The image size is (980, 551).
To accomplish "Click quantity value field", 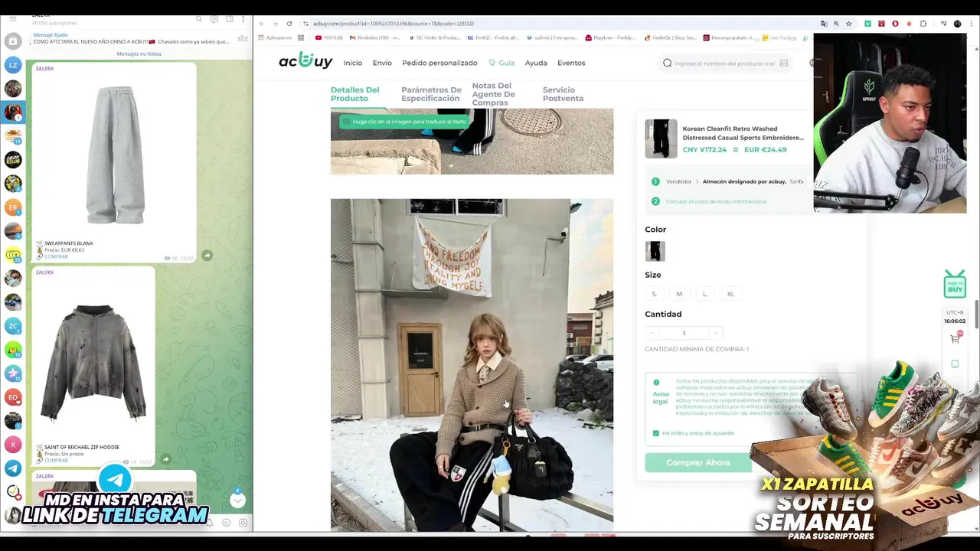I will pos(684,333).
